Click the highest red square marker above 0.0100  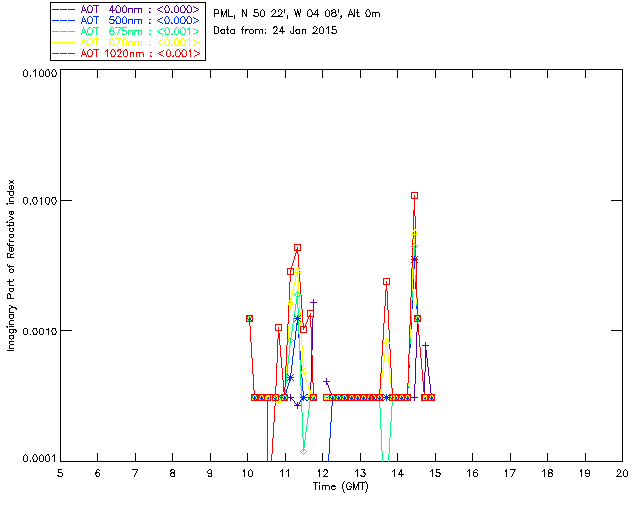click(414, 196)
